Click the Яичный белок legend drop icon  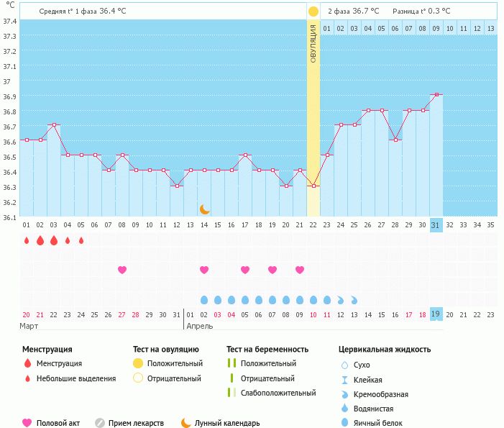coord(345,423)
